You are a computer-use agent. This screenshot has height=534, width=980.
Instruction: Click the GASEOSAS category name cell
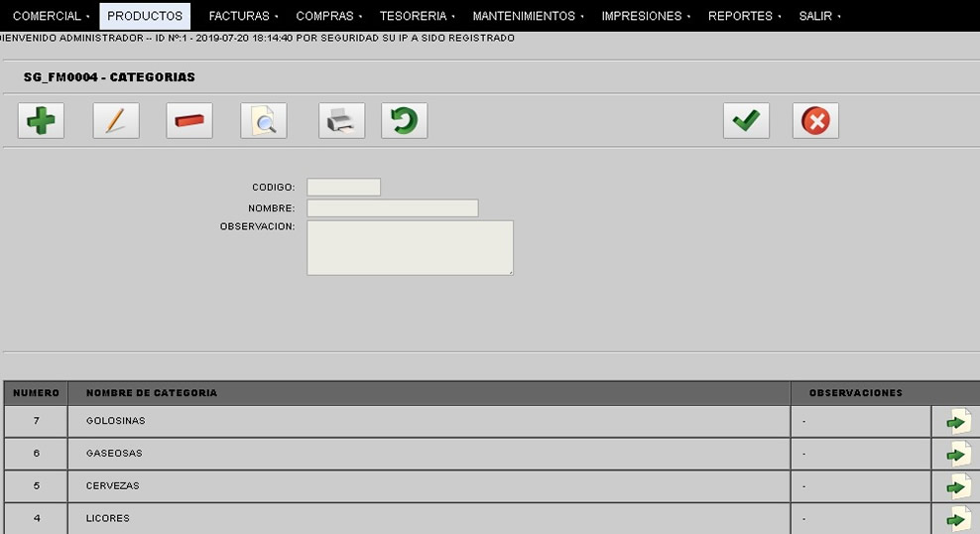pos(429,454)
